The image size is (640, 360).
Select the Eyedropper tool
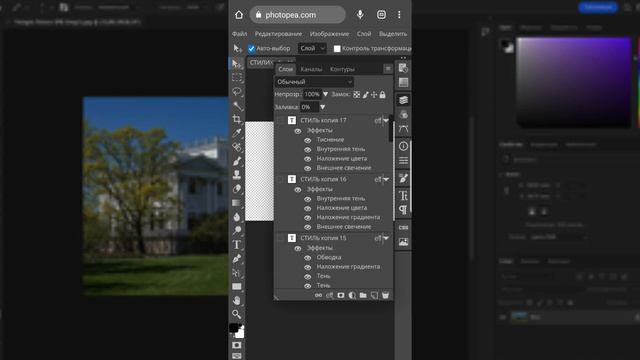[x=237, y=133]
